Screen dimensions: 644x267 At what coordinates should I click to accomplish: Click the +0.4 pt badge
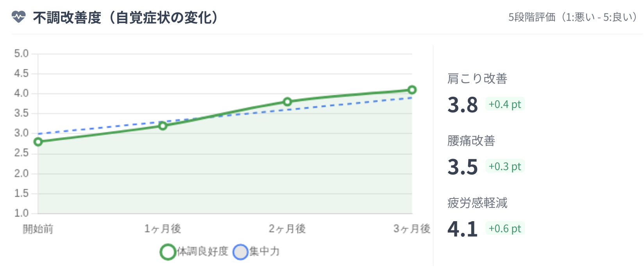coord(504,105)
